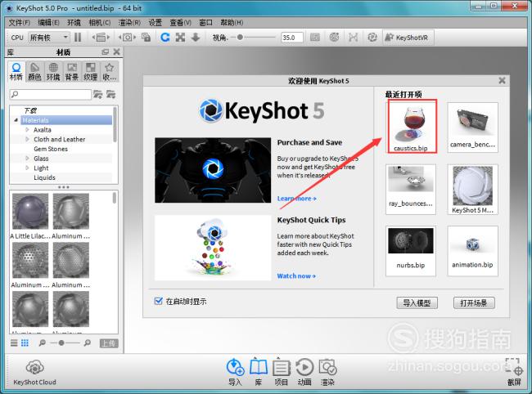Switch library to list view
The width and height of the screenshot is (532, 394).
pyautogui.click(x=14, y=343)
